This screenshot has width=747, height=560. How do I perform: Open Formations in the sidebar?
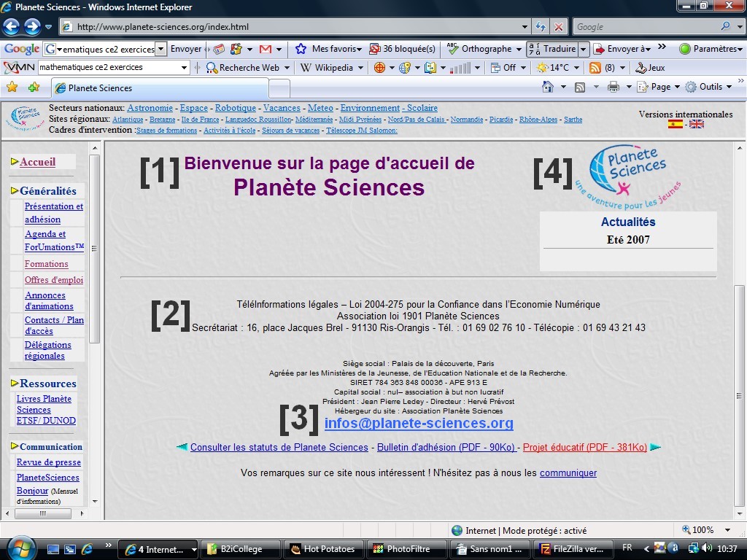point(46,264)
